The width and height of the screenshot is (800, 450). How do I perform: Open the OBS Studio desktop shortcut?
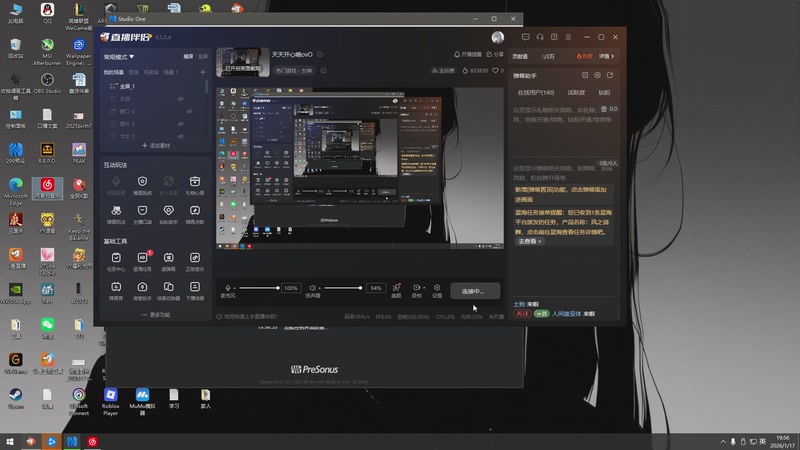pyautogui.click(x=47, y=83)
